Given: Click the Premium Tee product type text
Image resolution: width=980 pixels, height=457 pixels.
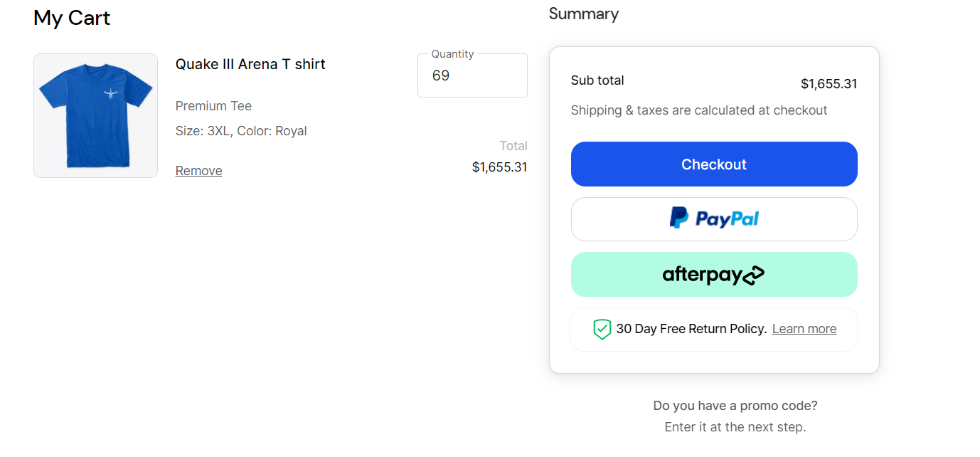Looking at the screenshot, I should point(213,106).
